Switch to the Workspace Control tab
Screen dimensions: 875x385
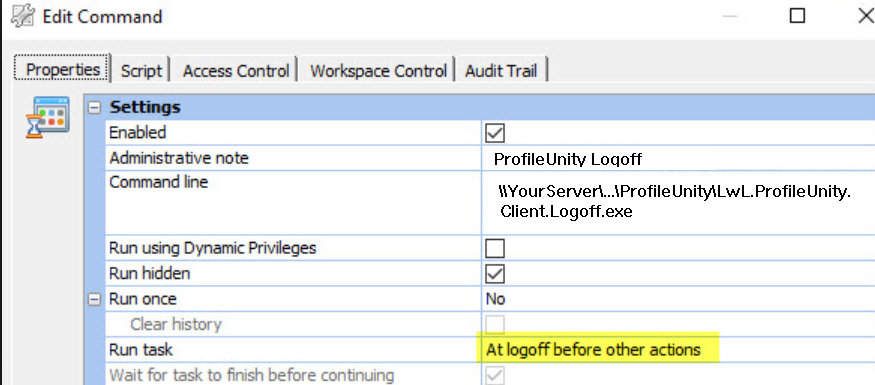(378, 70)
